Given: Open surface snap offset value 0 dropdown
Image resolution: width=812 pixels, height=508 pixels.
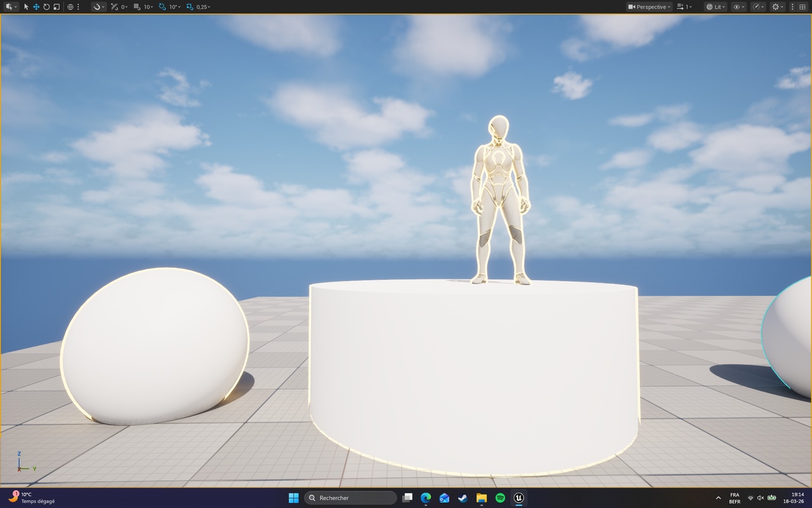Looking at the screenshot, I should click(124, 6).
